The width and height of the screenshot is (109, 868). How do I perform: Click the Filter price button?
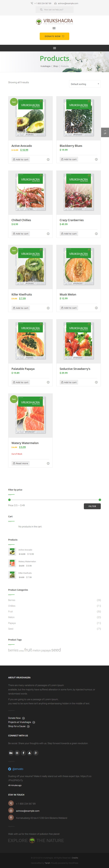92,506
